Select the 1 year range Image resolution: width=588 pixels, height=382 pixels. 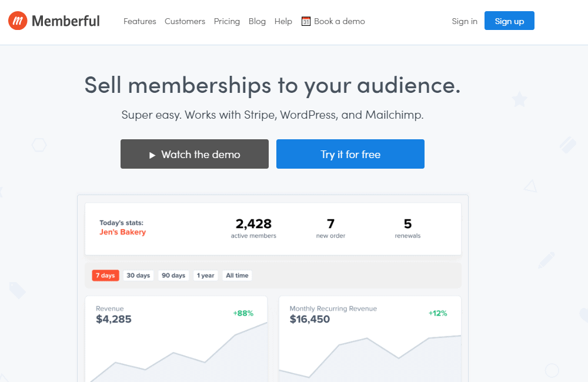[206, 275]
